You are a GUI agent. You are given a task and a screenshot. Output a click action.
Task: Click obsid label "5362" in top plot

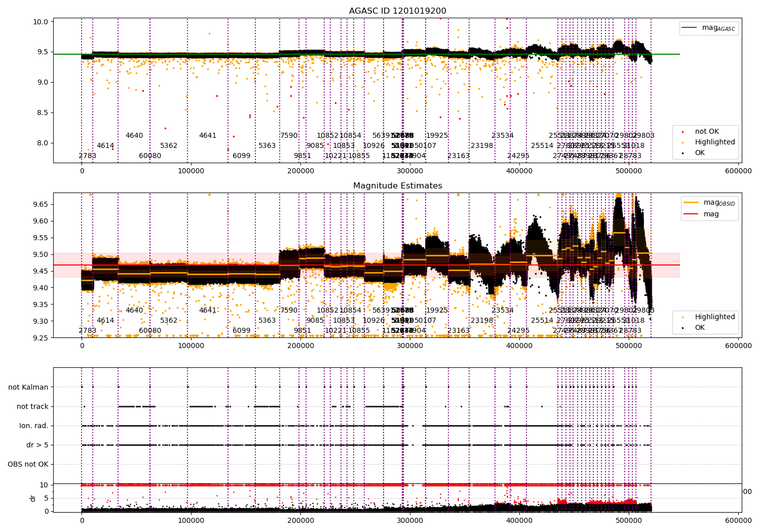coord(169,146)
